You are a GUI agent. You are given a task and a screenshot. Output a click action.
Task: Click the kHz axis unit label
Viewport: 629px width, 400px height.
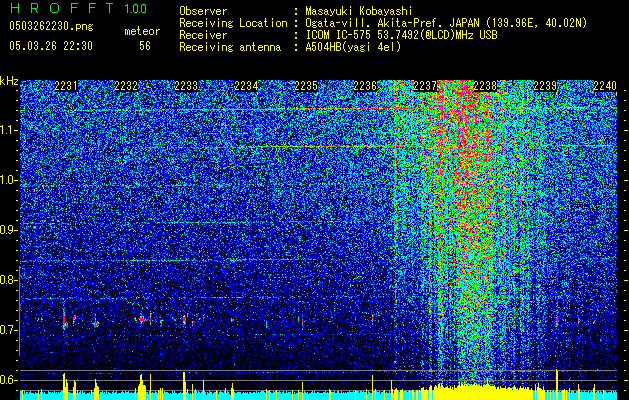tap(9, 81)
